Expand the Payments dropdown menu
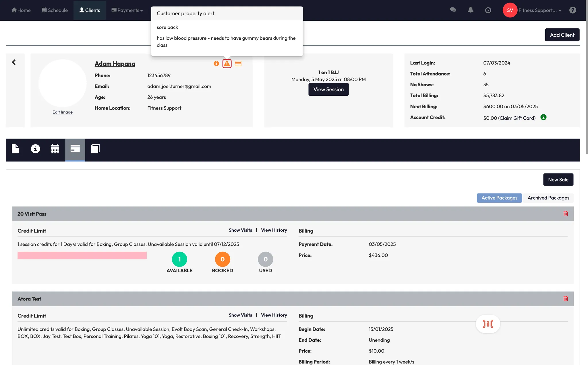 tap(127, 10)
